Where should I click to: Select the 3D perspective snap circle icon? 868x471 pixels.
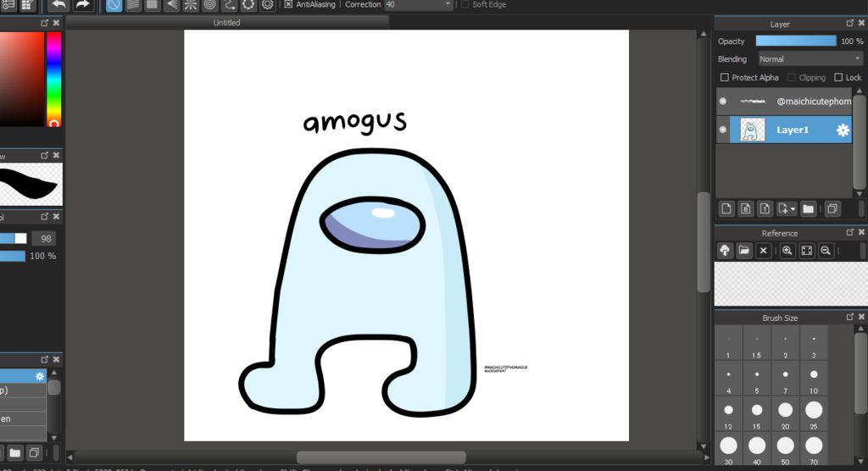tap(248, 5)
